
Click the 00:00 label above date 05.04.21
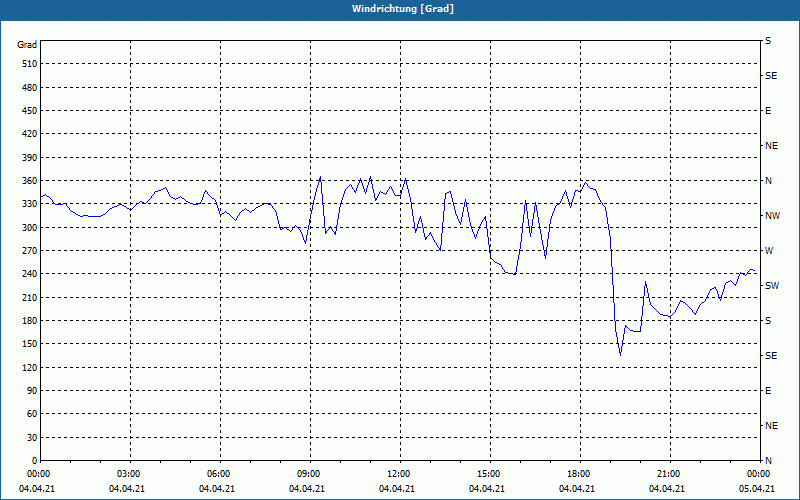[758, 474]
